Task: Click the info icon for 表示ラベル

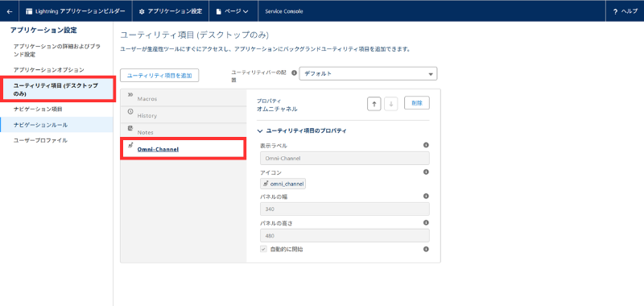Action: point(426,145)
